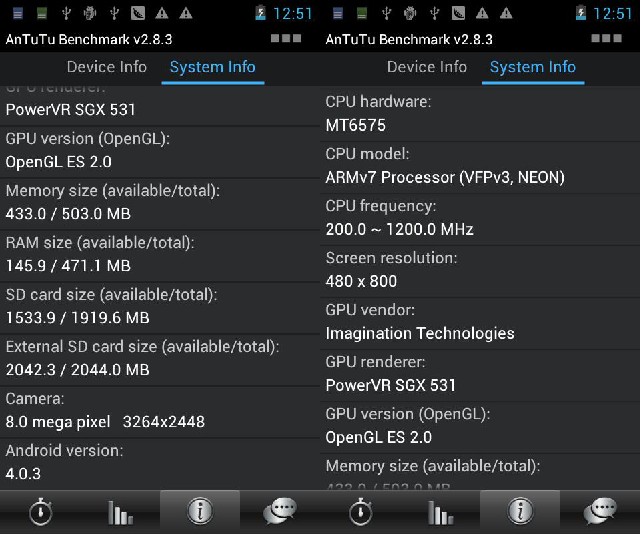641x535 pixels.
Task: Tap battery charging icon in right status bar
Action: click(580, 13)
